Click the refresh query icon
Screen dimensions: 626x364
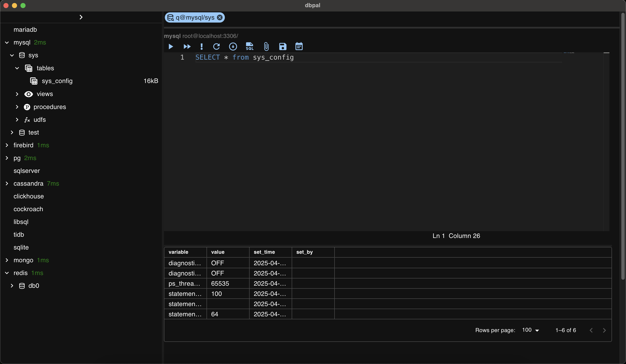coord(216,46)
